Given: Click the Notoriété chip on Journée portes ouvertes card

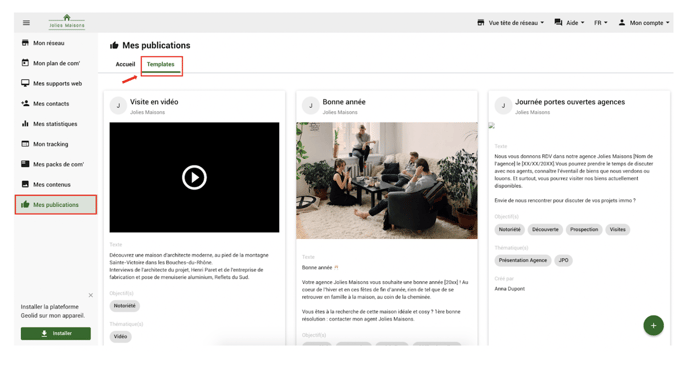Looking at the screenshot, I should 509,230.
